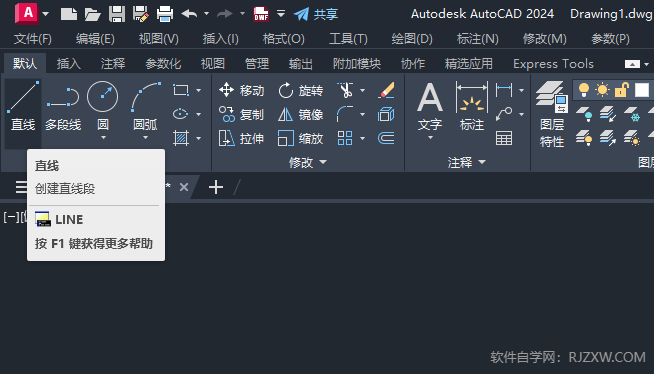Image resolution: width=654 pixels, height=374 pixels.
Task: Toggle the layer lock padlock icon
Action: click(x=621, y=90)
